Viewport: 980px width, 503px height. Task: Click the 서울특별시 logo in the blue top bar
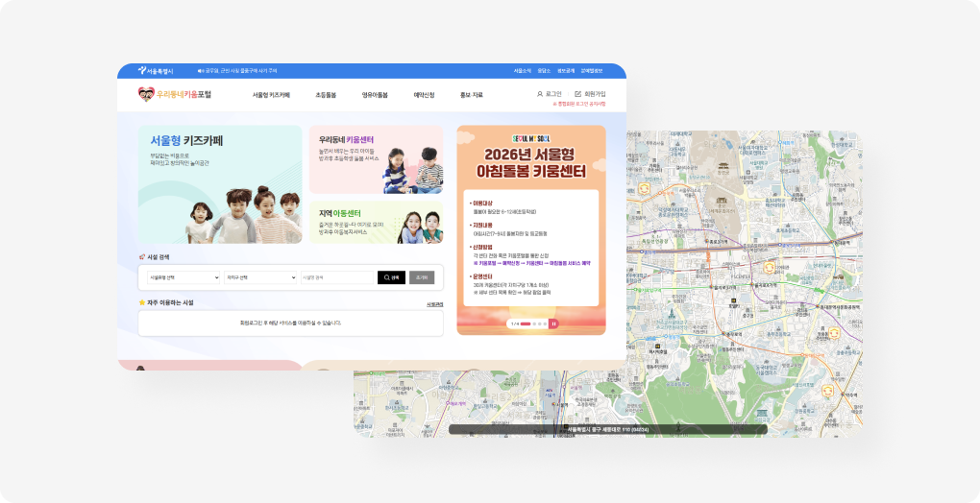pos(156,71)
